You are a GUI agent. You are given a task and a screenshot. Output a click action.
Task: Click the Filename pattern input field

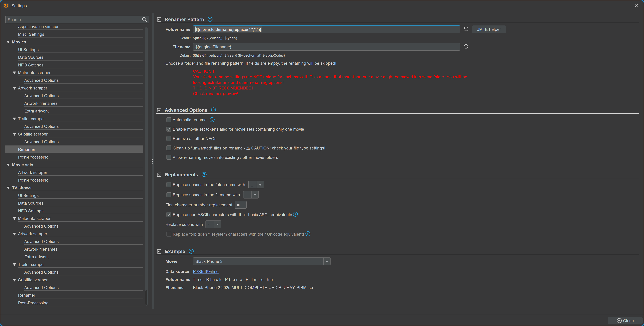(326, 47)
